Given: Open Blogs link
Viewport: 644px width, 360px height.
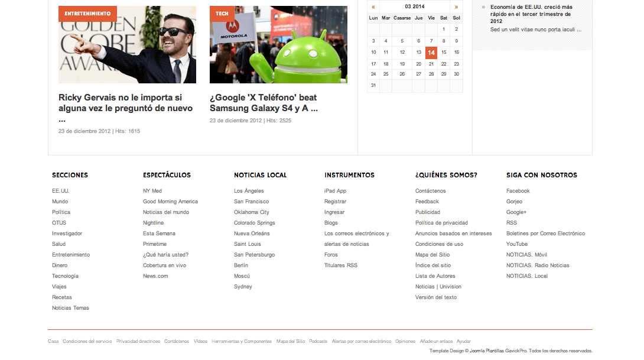Looking at the screenshot, I should [x=331, y=223].
